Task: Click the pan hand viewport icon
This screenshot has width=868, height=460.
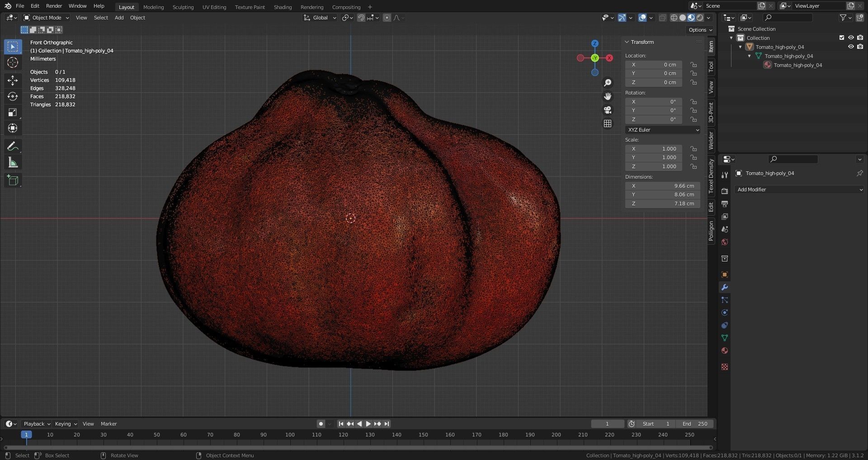Action: pyautogui.click(x=608, y=96)
